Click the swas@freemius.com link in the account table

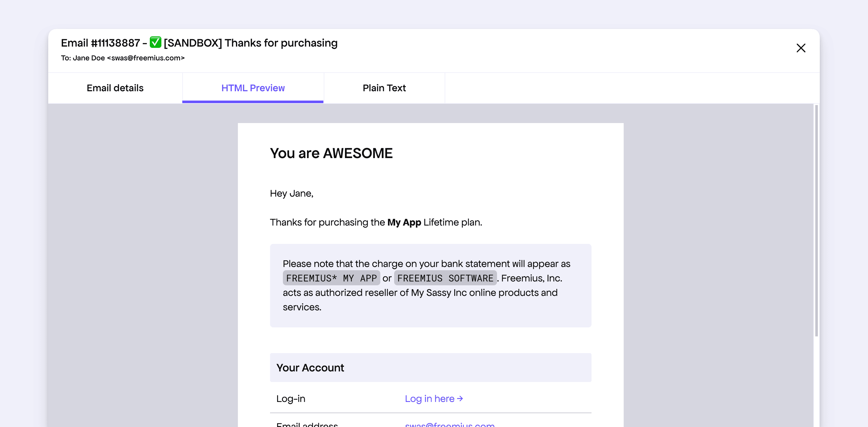(449, 424)
